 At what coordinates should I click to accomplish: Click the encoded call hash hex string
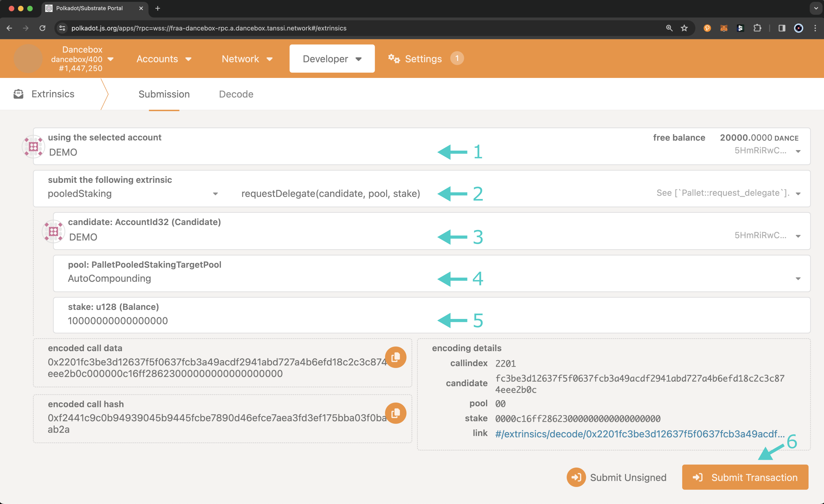point(217,424)
